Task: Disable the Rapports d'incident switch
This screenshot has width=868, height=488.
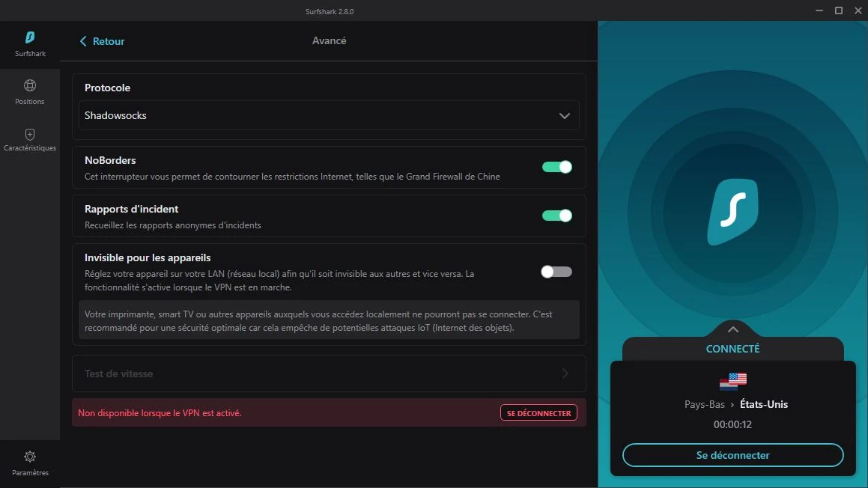Action: tap(556, 216)
